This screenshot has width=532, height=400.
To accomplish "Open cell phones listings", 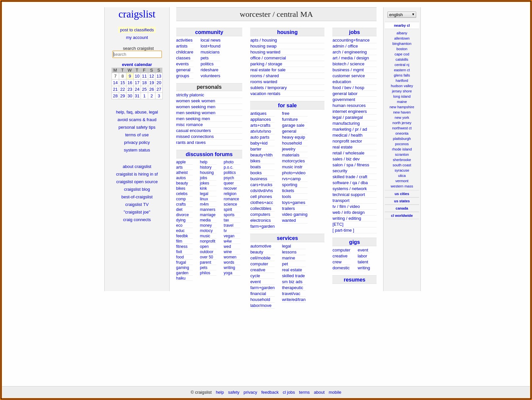I will pos(261,196).
